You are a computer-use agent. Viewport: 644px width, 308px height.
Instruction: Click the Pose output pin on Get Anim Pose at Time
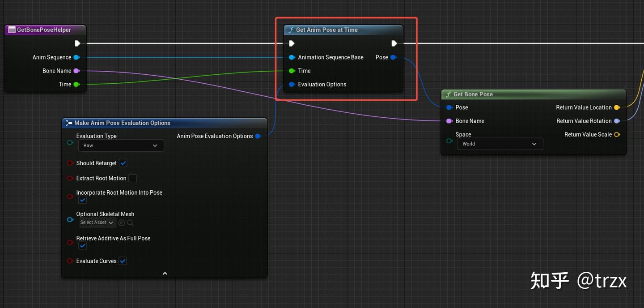coord(393,57)
